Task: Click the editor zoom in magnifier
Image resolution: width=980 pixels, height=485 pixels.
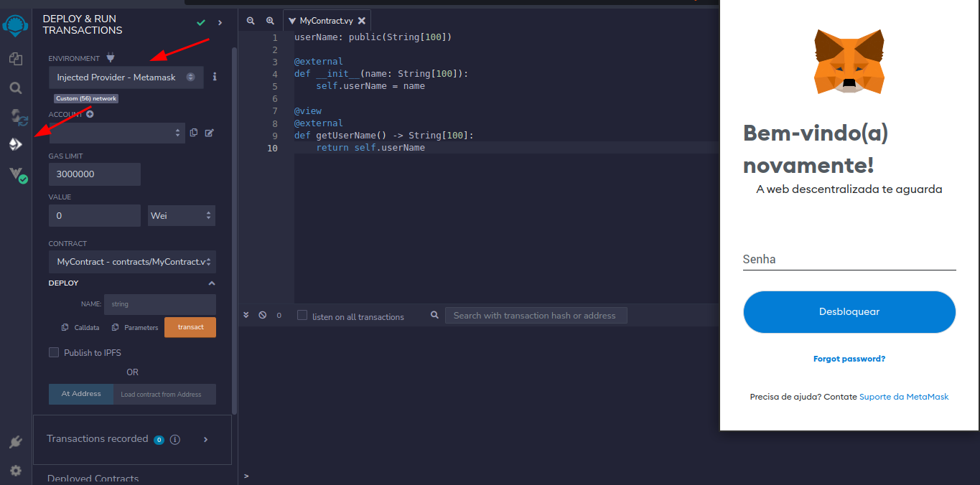Action: pyautogui.click(x=270, y=22)
